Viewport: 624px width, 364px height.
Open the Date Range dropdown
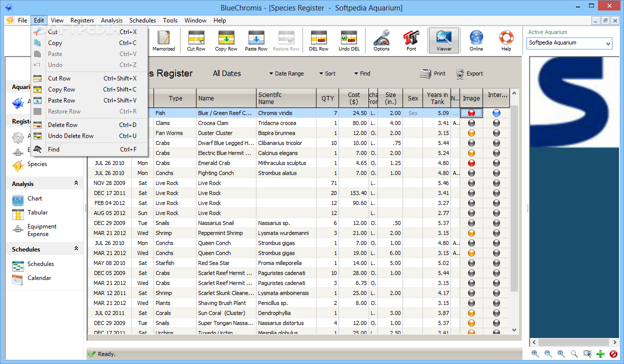click(286, 73)
